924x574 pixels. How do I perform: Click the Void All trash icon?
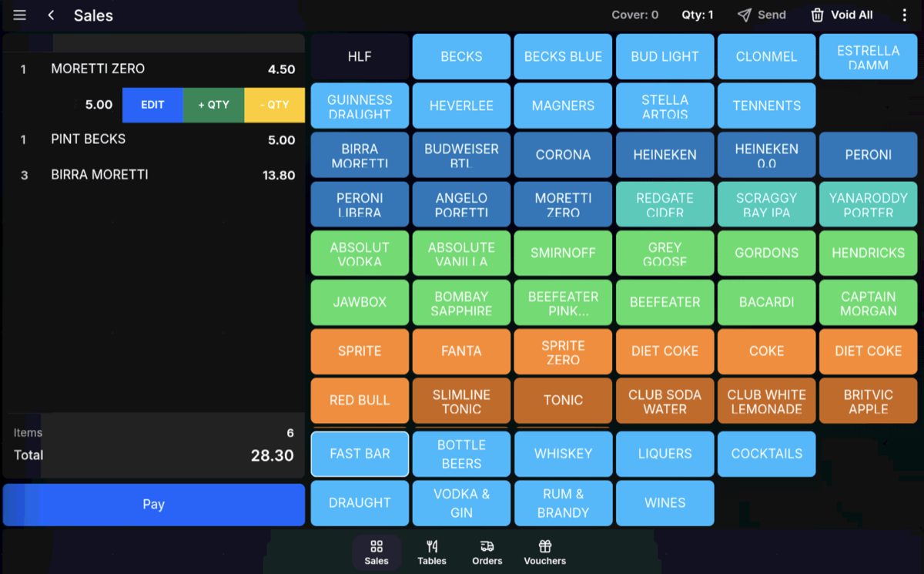pyautogui.click(x=817, y=15)
